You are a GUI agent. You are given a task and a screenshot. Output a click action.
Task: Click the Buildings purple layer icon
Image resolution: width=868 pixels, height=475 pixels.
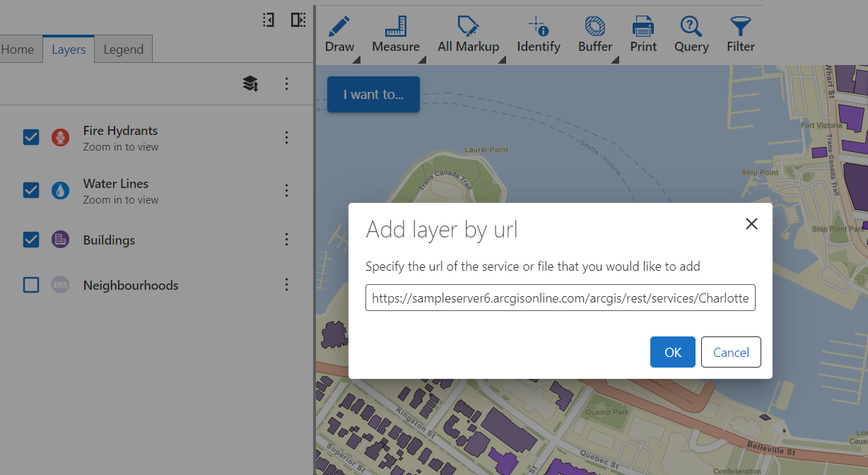(x=61, y=240)
